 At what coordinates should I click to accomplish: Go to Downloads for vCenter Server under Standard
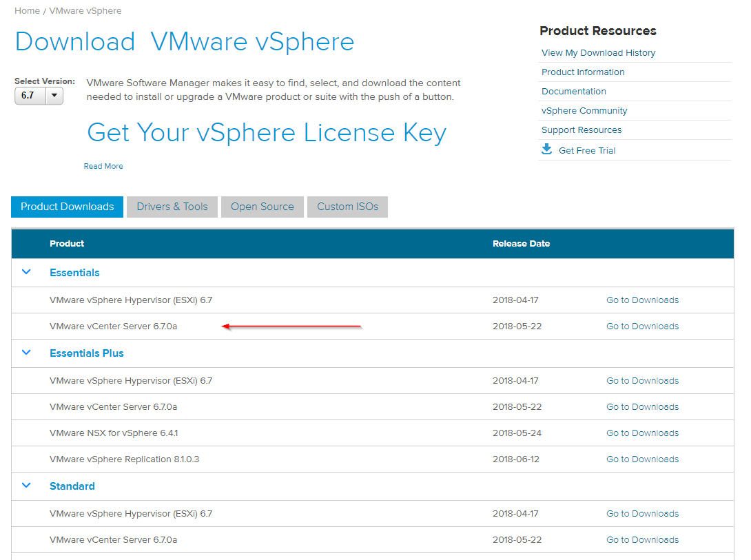click(x=642, y=539)
